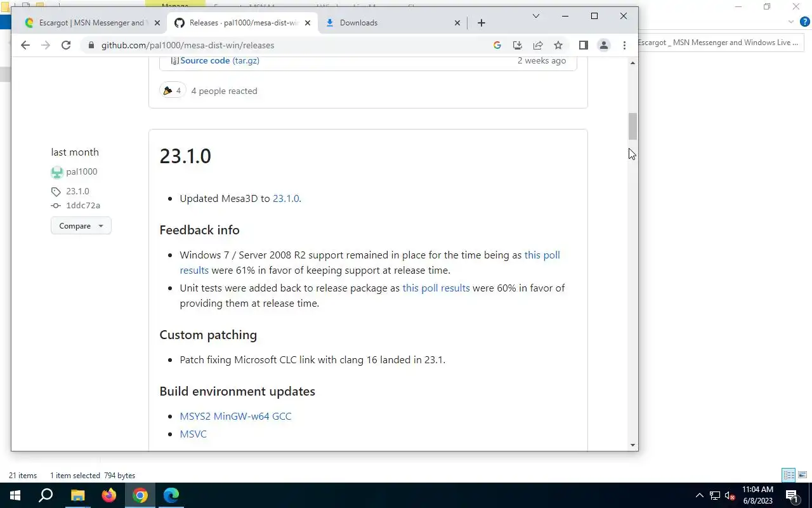
Task: Open Windows notification center
Action: coord(792,495)
